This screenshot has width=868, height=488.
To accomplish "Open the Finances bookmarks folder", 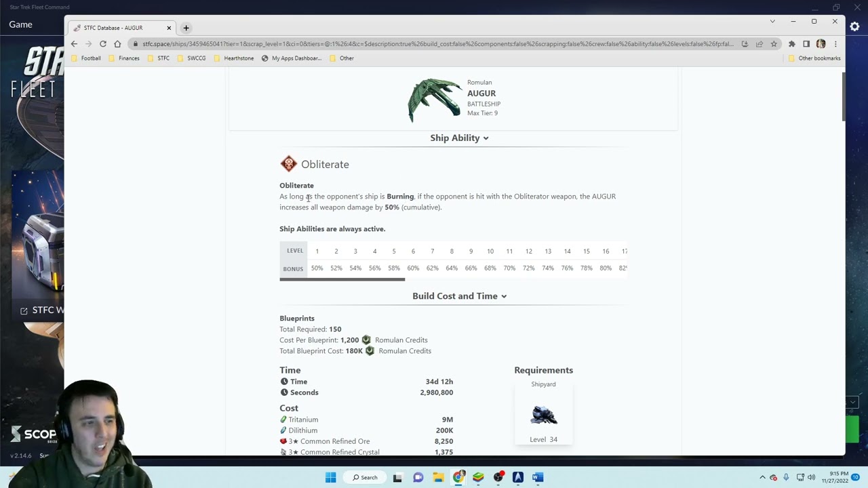I will (124, 58).
